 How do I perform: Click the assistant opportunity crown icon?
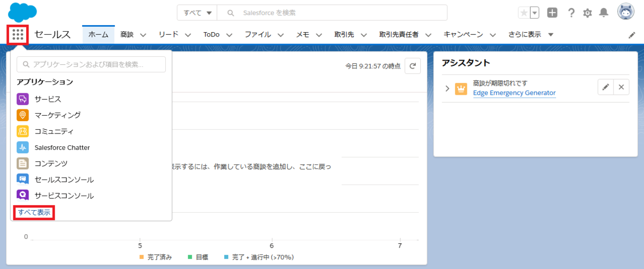coord(461,89)
